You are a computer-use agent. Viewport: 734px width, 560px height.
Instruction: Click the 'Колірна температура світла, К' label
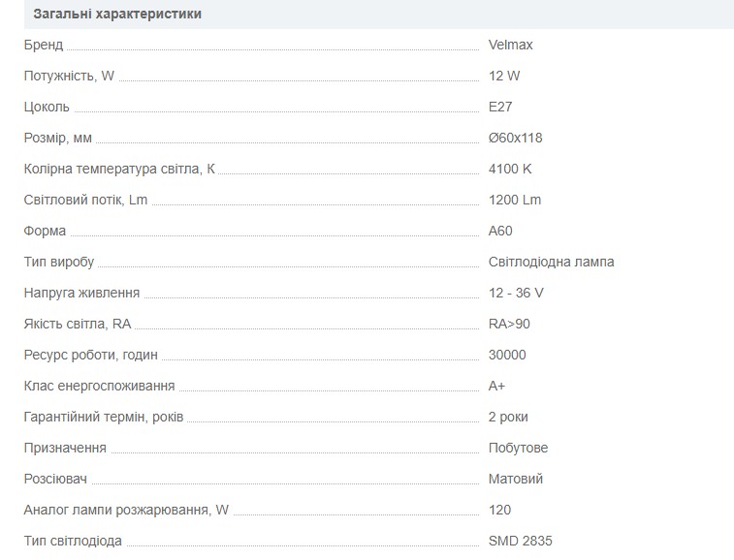point(119,169)
